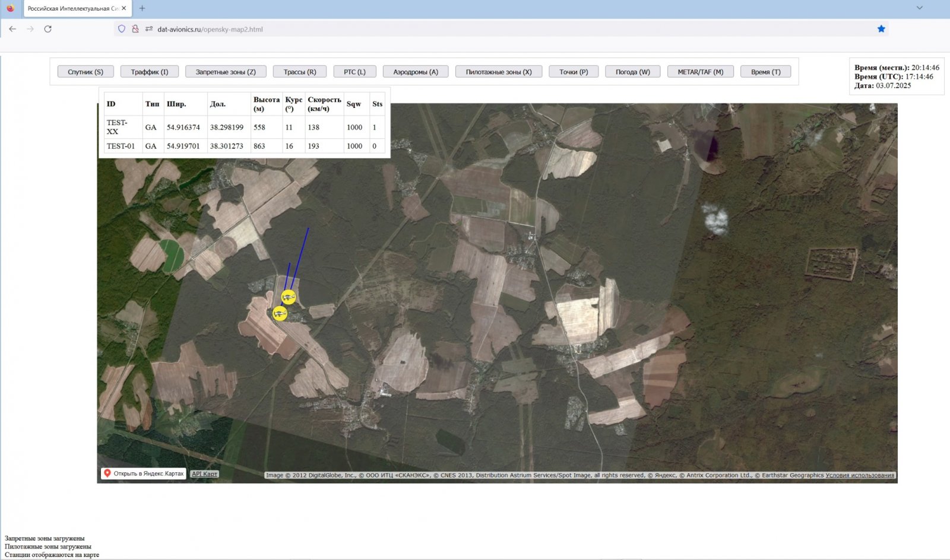Show routes with Трассы (R) button
This screenshot has height=560, width=950.
300,72
